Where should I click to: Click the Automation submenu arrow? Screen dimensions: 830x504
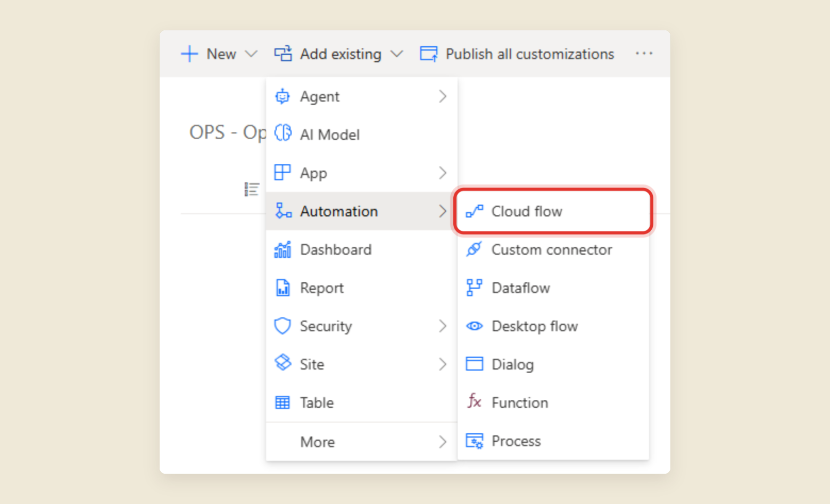coord(443,211)
